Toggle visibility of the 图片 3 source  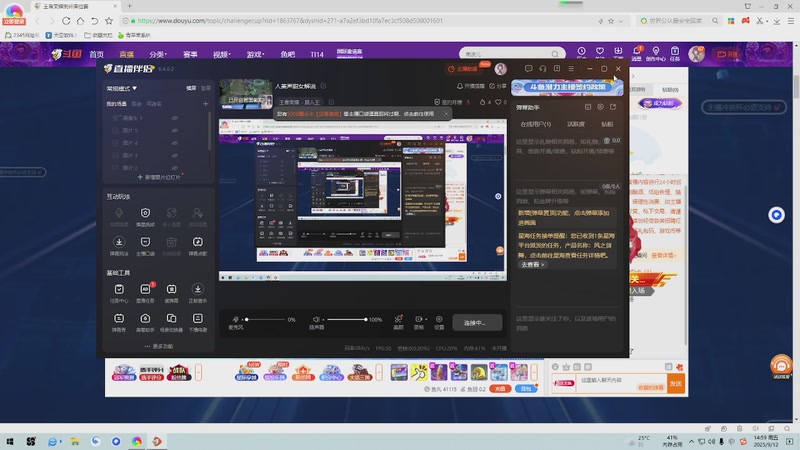[174, 156]
